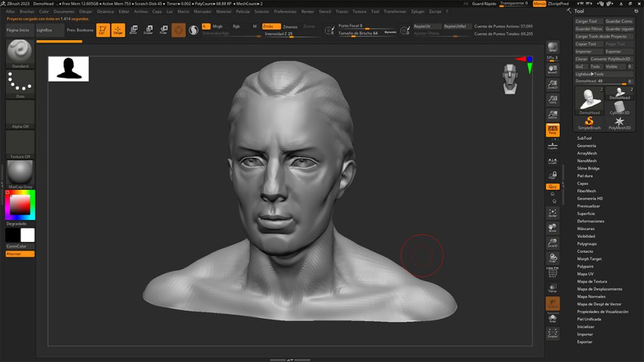Viewport: 644px width, 362px height.
Task: Click the camera head orientation thumbnail
Action: coord(510,79)
